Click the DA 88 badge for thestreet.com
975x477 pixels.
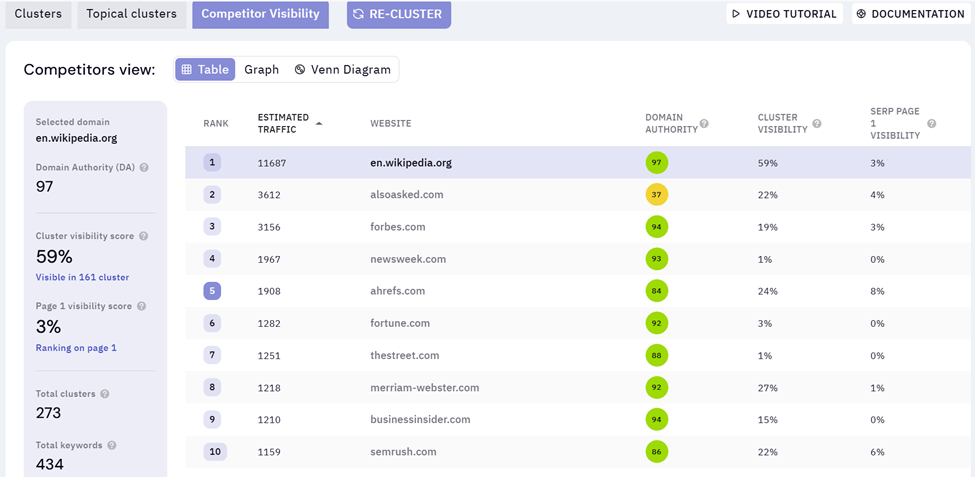point(657,356)
